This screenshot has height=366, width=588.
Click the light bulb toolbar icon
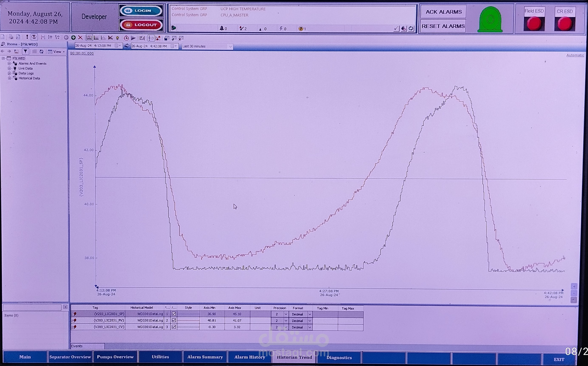coord(117,38)
